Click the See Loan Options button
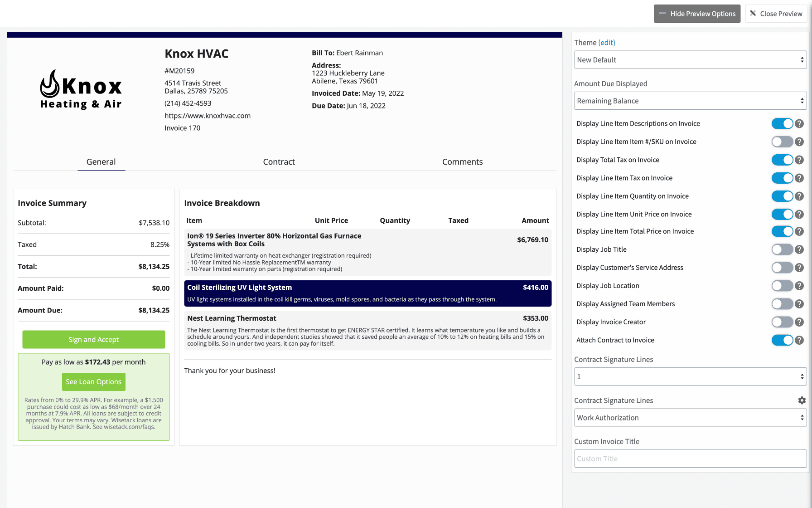Image resolution: width=812 pixels, height=508 pixels. click(x=93, y=381)
